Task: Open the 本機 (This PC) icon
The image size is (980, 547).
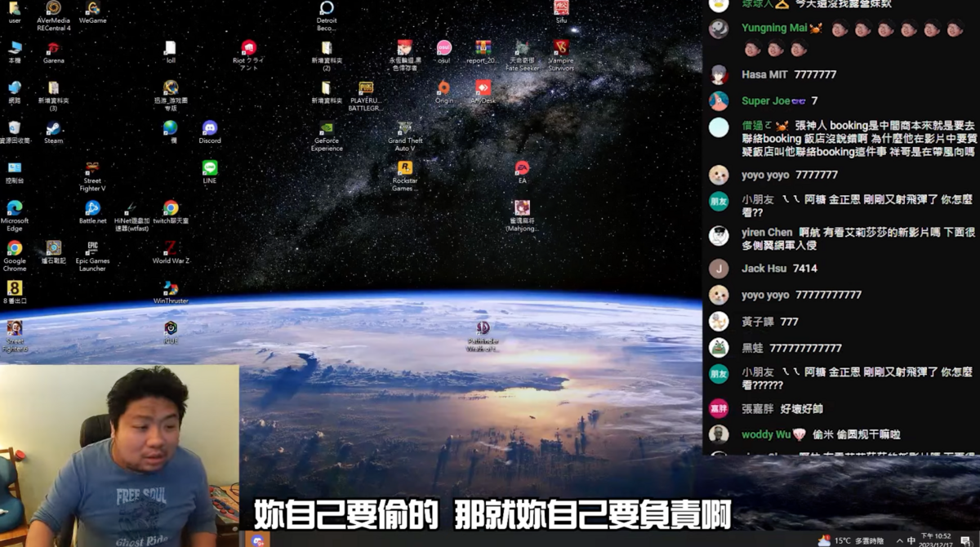Action: click(x=14, y=52)
